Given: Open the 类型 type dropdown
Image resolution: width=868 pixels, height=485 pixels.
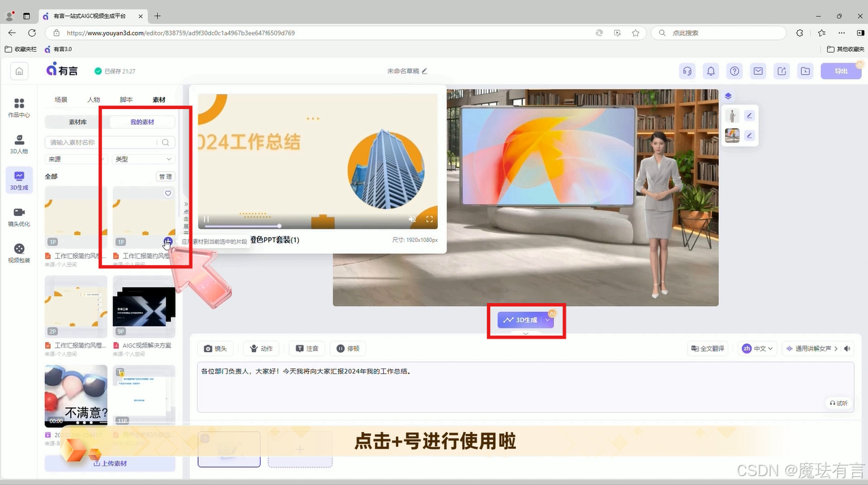Looking at the screenshot, I should pos(144,159).
